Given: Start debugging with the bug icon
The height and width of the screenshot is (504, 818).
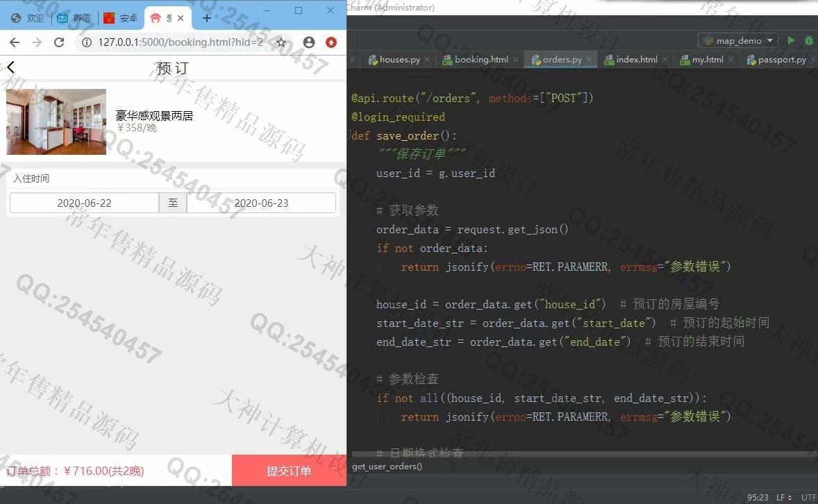Looking at the screenshot, I should [x=808, y=41].
